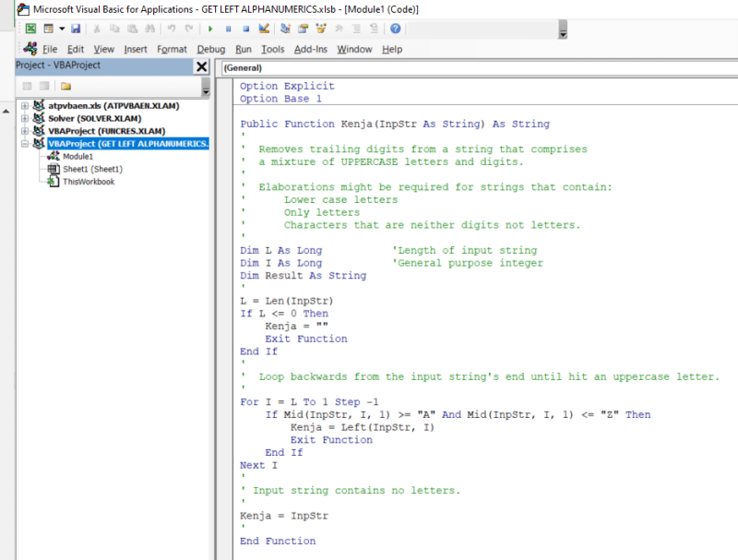Click the View Microsoft Excel icon

(30, 29)
